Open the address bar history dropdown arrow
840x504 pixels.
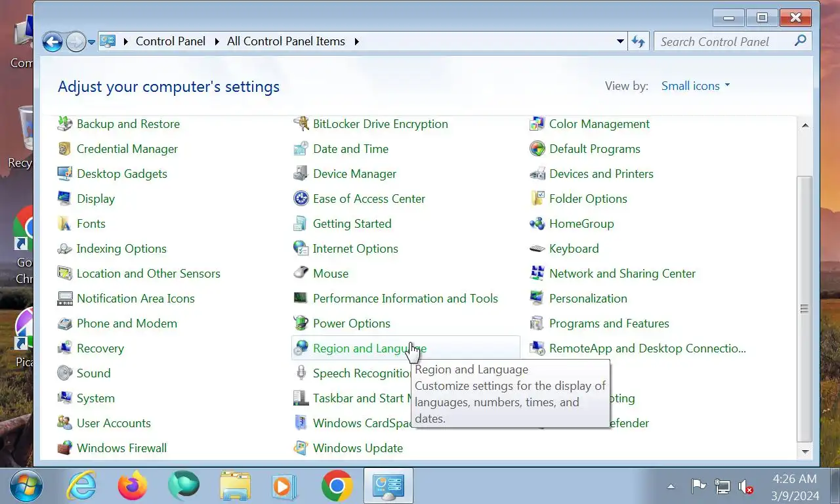(620, 41)
